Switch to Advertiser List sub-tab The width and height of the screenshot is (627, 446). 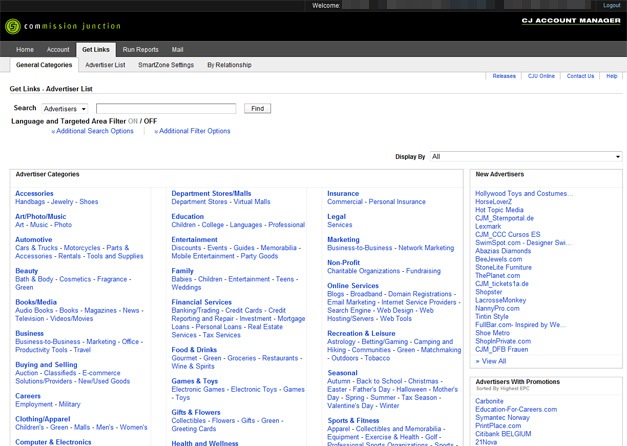[x=105, y=65]
